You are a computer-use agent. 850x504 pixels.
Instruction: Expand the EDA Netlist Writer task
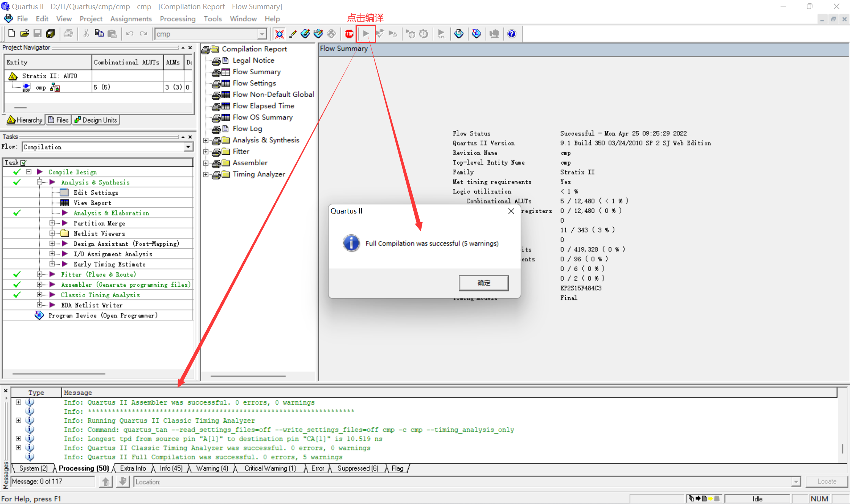(39, 305)
